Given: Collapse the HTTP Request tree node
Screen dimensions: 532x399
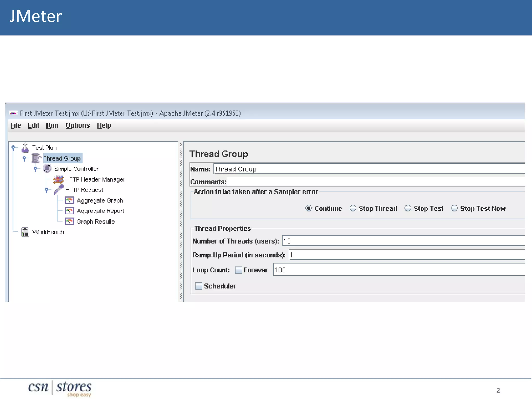Looking at the screenshot, I should pyautogui.click(x=46, y=190).
